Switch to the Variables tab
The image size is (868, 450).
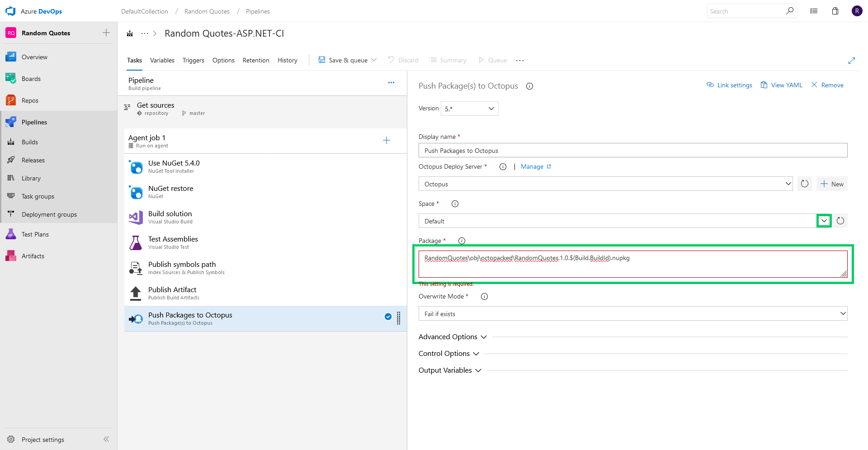[162, 60]
